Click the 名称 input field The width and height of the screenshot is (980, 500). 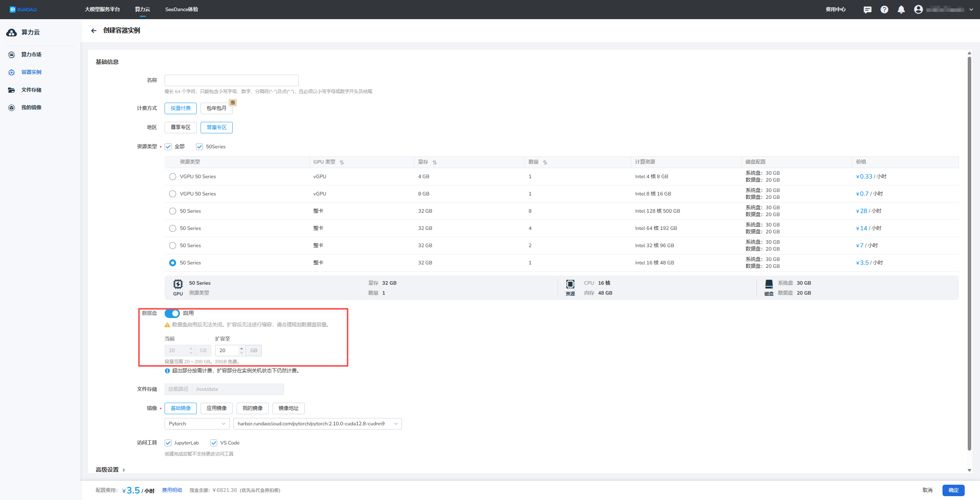click(232, 80)
